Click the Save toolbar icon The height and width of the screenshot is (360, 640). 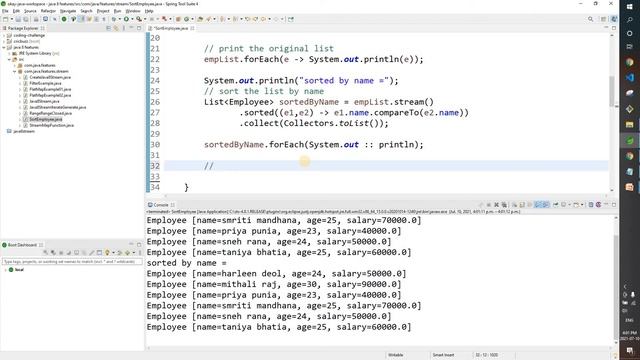click(x=18, y=19)
